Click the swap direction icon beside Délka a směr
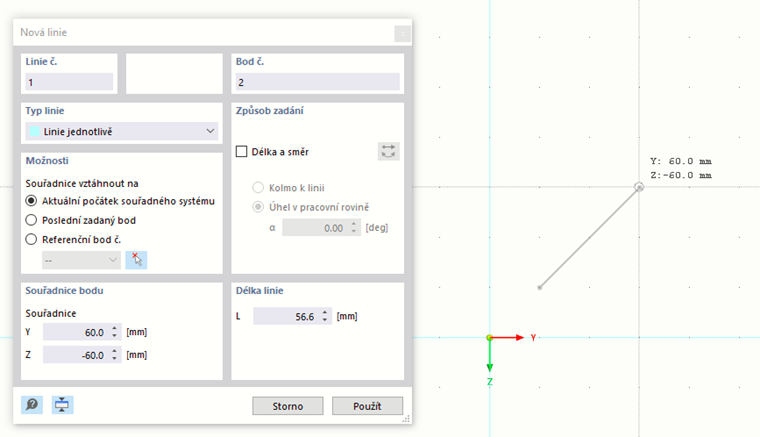Viewport: 760px width, 437px height. click(389, 151)
